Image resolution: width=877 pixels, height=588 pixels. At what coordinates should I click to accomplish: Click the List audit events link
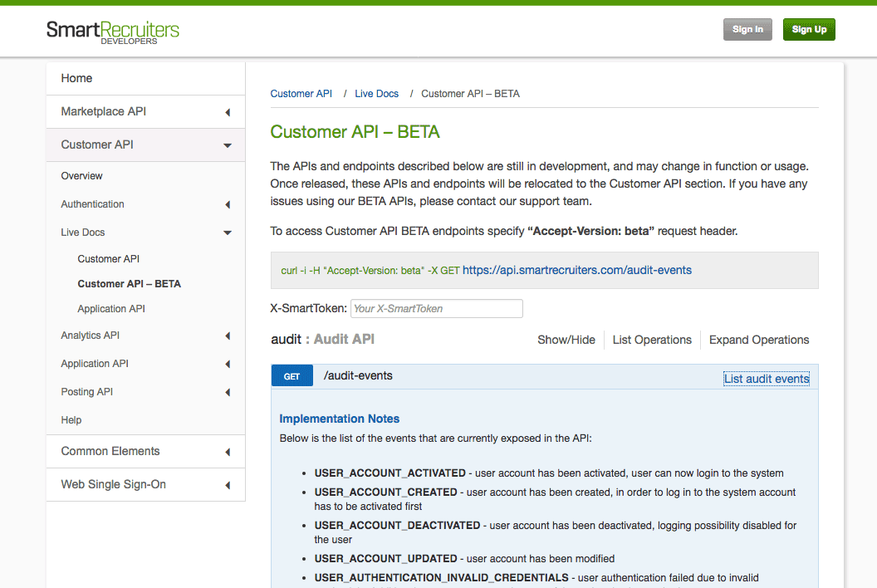click(x=767, y=379)
